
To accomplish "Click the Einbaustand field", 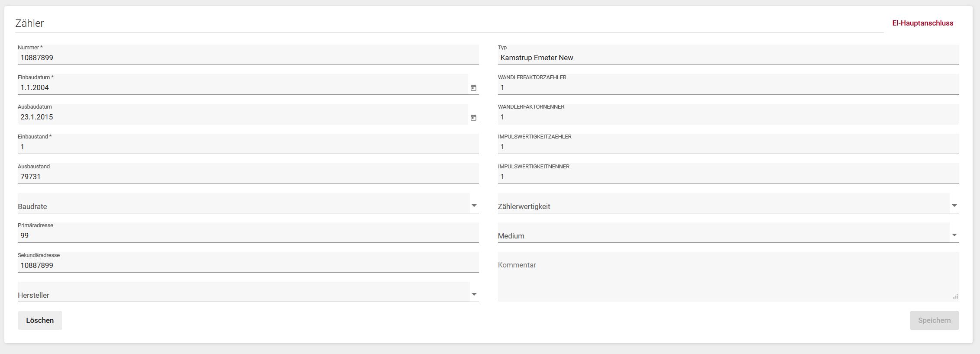I will click(x=247, y=147).
